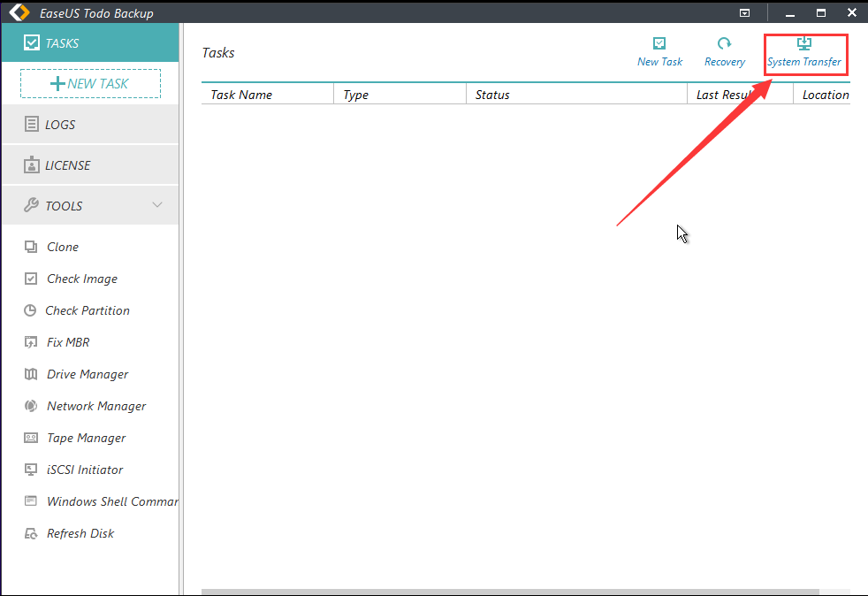Collapse the TOOLS section chevron
Viewport: 868px width, 596px height.
coord(157,205)
